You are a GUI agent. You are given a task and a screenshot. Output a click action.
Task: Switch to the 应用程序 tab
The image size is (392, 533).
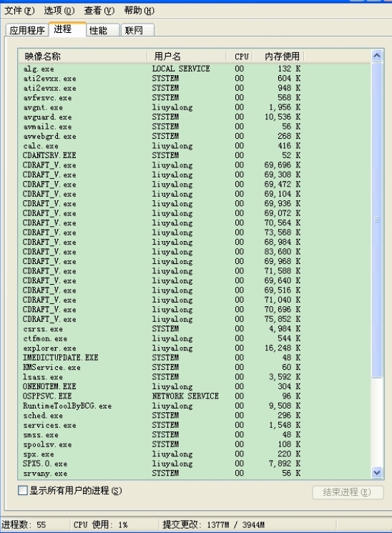click(x=27, y=30)
